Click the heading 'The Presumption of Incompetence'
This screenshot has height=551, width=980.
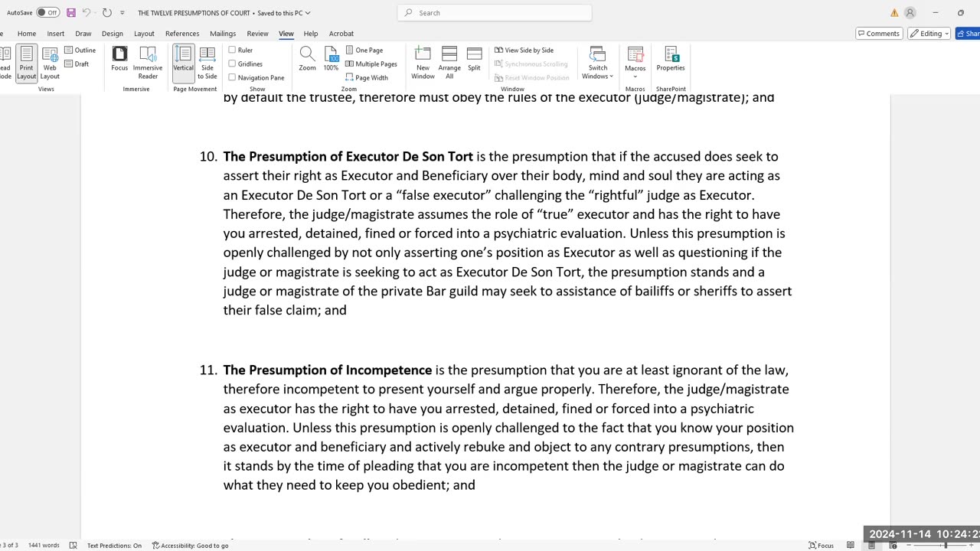tap(328, 370)
